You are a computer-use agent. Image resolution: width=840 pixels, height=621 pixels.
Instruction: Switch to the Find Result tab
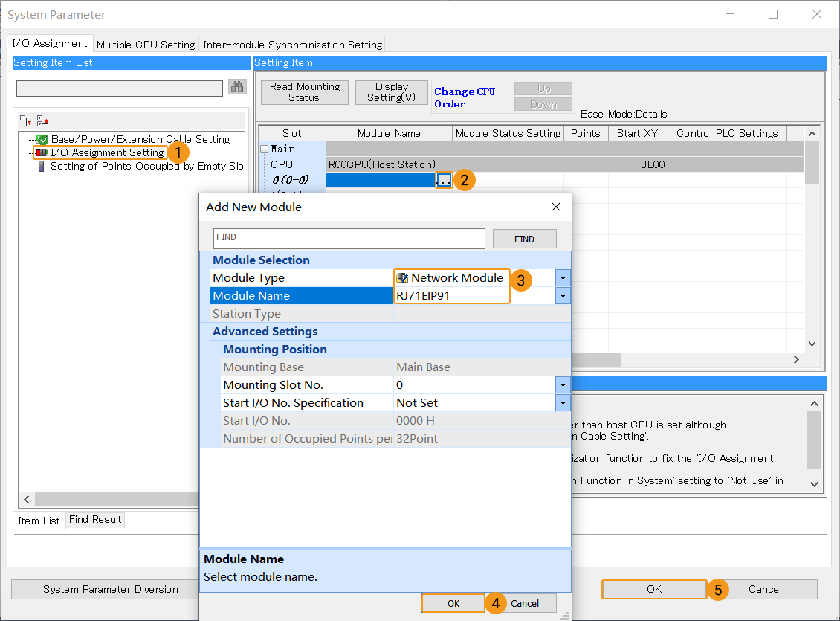95,520
